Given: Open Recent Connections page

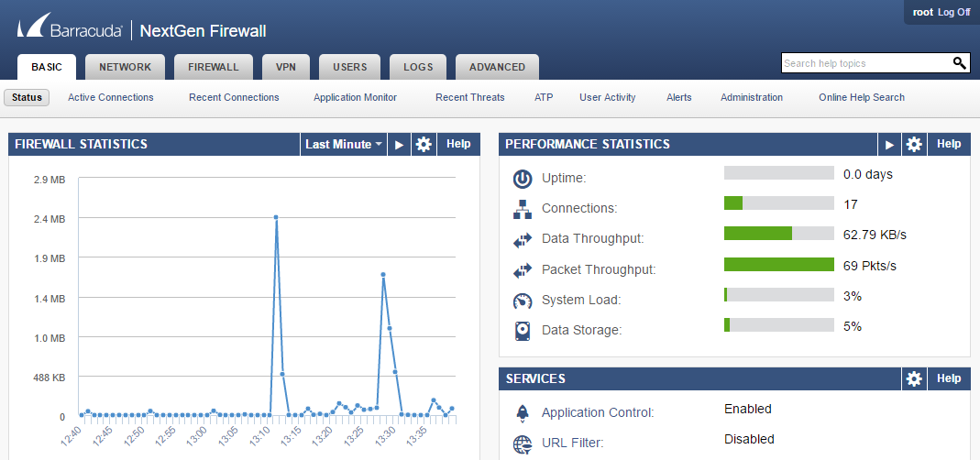Looking at the screenshot, I should tap(234, 97).
